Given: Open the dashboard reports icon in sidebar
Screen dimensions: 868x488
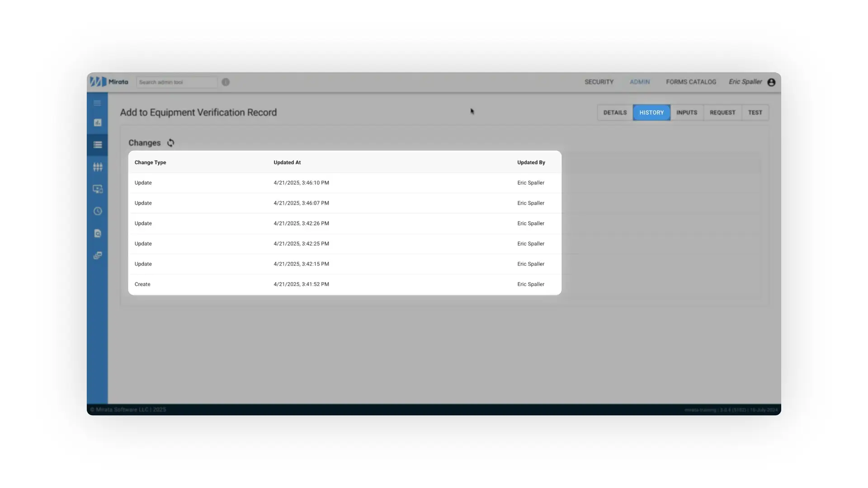Looking at the screenshot, I should pos(97,122).
